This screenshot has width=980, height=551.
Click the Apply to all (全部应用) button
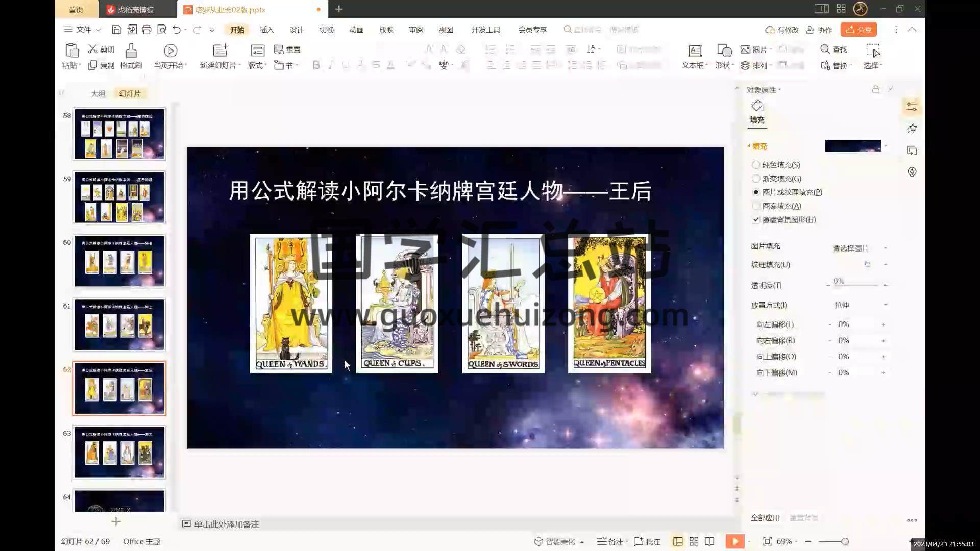765,518
